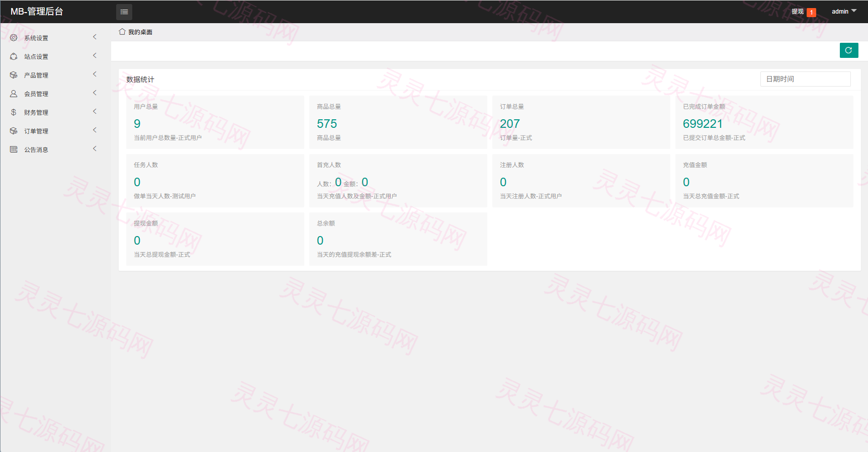Click the home icon beside 我的桌面
Image resolution: width=868 pixels, height=452 pixels.
122,32
